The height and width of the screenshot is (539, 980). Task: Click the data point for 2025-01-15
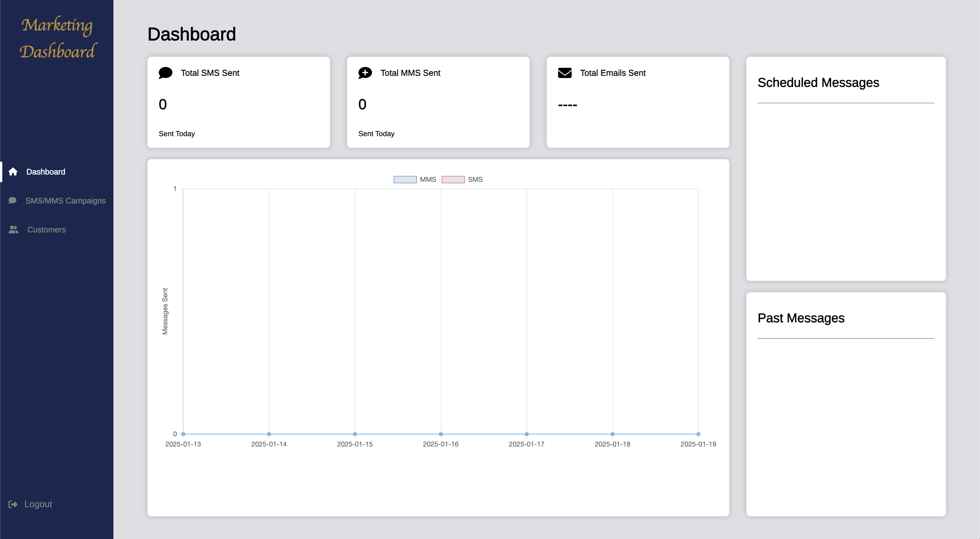[x=355, y=434]
